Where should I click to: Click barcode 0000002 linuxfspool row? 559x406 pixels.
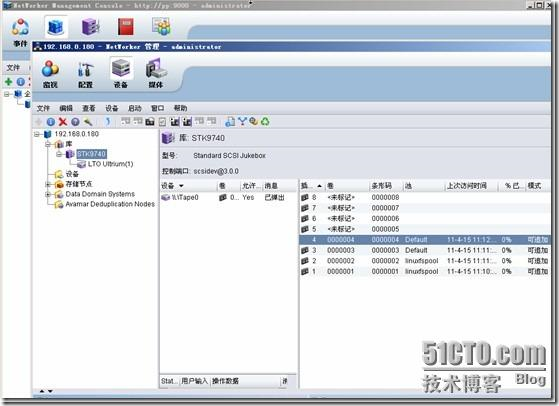[424, 261]
